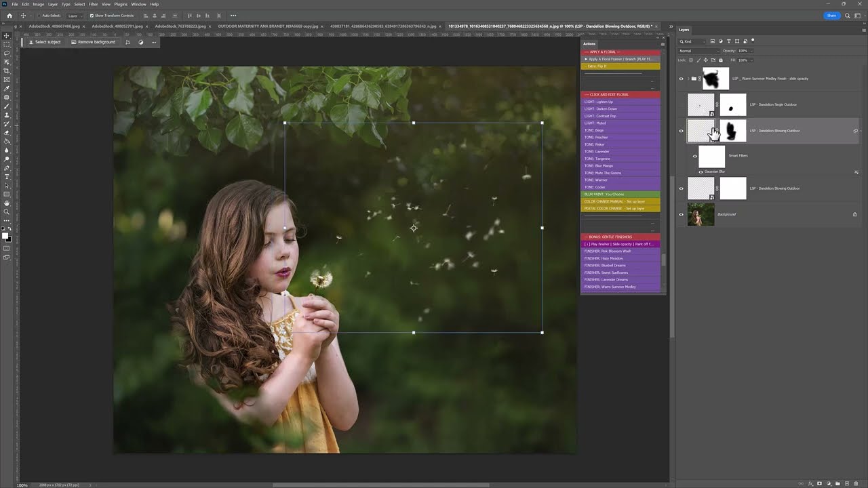Viewport: 868px width, 488px height.
Task: Expand the Apply A Floral Framer action
Action: [586, 59]
